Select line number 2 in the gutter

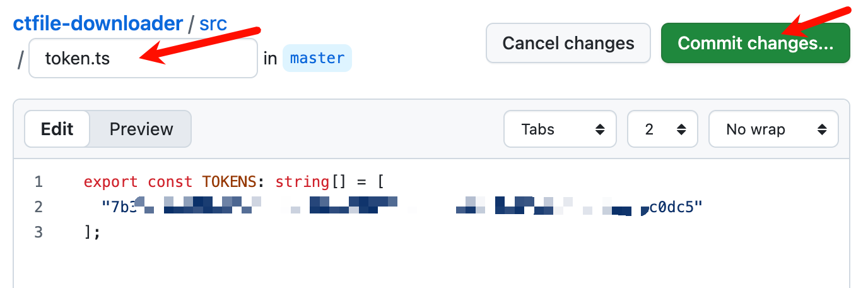(x=38, y=207)
